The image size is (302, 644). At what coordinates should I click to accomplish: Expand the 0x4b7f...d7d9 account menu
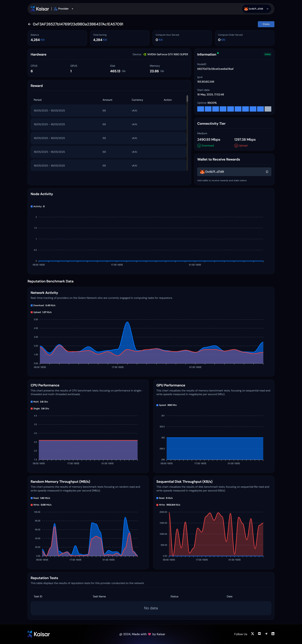[257, 9]
